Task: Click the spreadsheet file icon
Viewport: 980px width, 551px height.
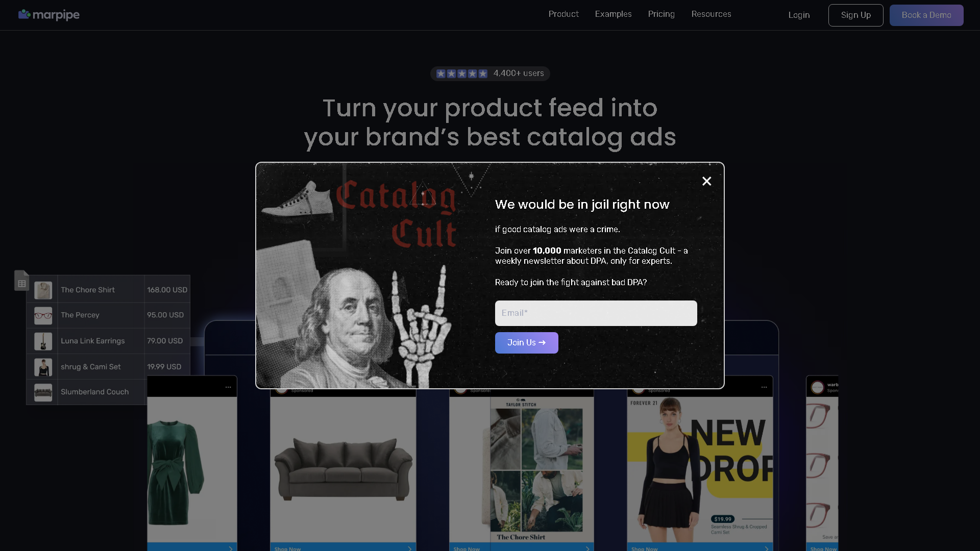Action: click(21, 280)
